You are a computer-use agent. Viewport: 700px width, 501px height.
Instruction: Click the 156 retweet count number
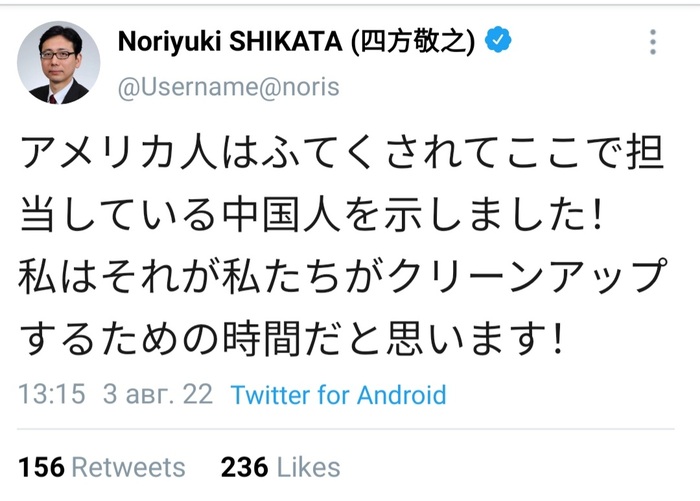tap(41, 466)
